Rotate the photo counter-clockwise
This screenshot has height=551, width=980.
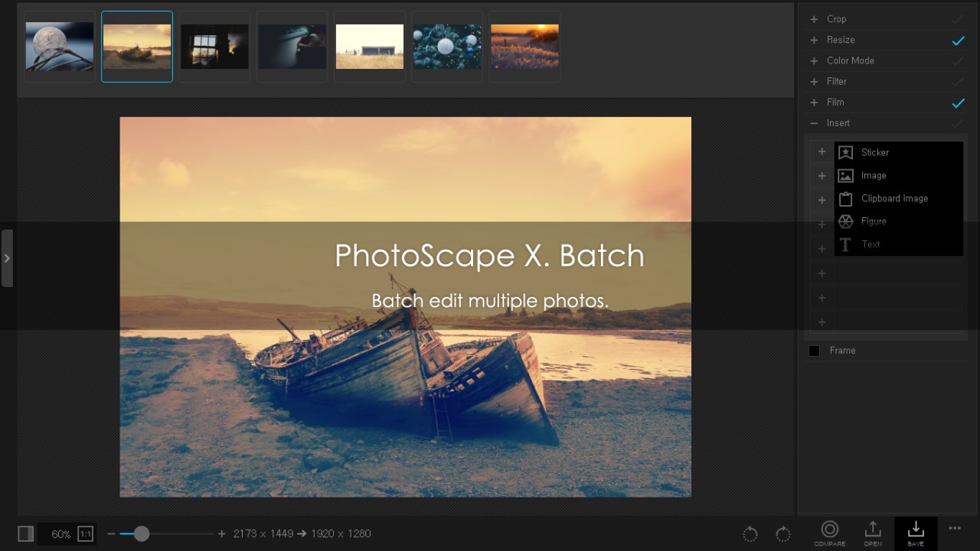pos(750,534)
